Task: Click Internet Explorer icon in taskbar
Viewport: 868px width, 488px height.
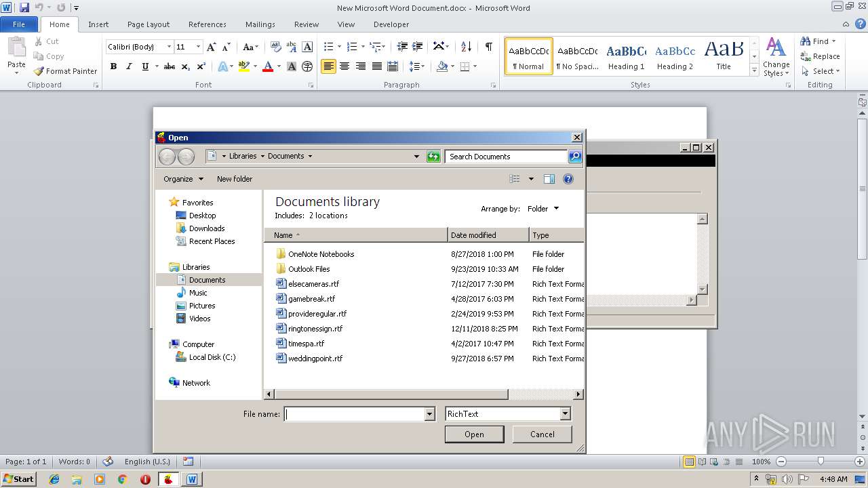Action: [54, 479]
